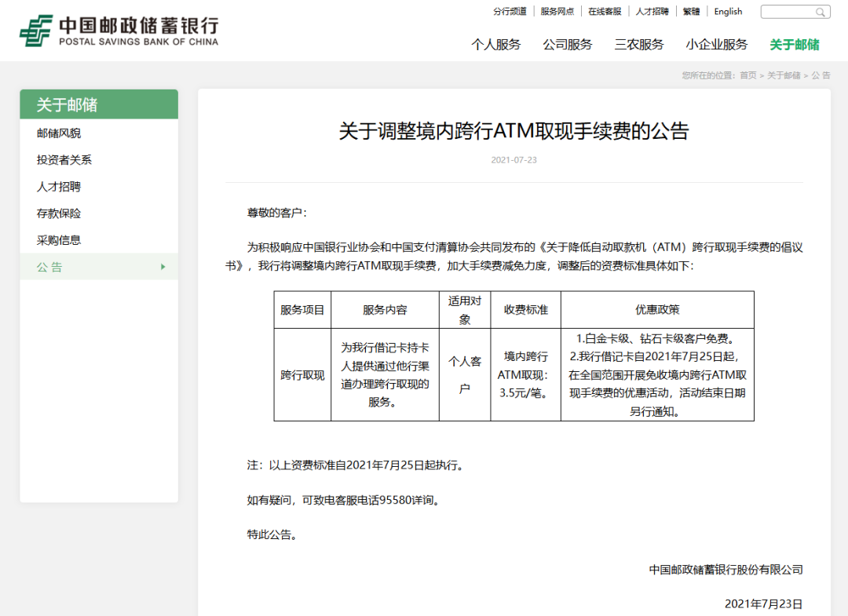848x616 pixels.
Task: Open the 个人服务 menu
Action: coord(496,45)
